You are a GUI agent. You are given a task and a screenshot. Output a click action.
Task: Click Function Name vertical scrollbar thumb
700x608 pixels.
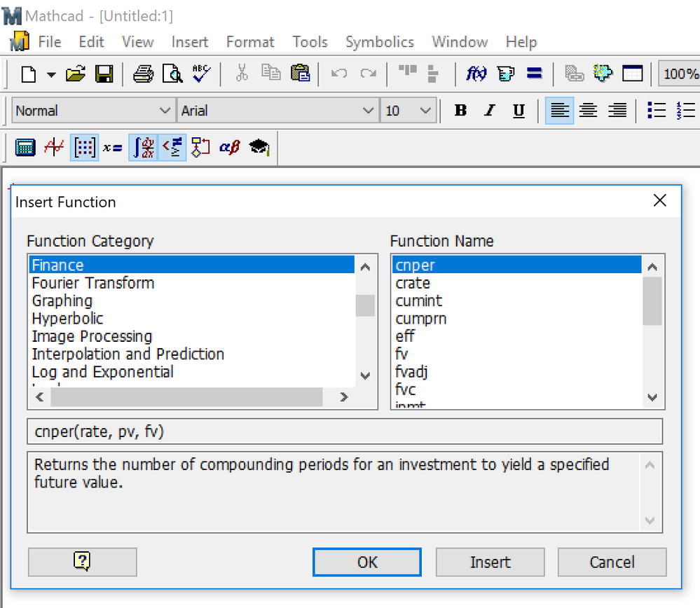tap(652, 301)
